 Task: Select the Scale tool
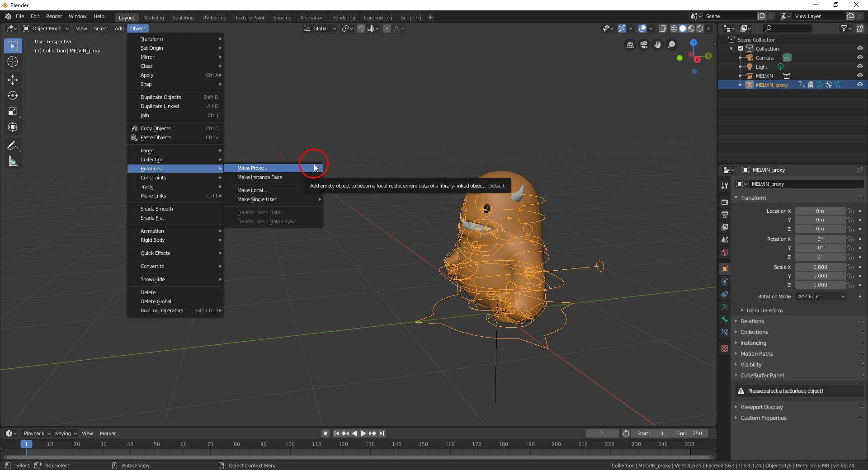(13, 112)
